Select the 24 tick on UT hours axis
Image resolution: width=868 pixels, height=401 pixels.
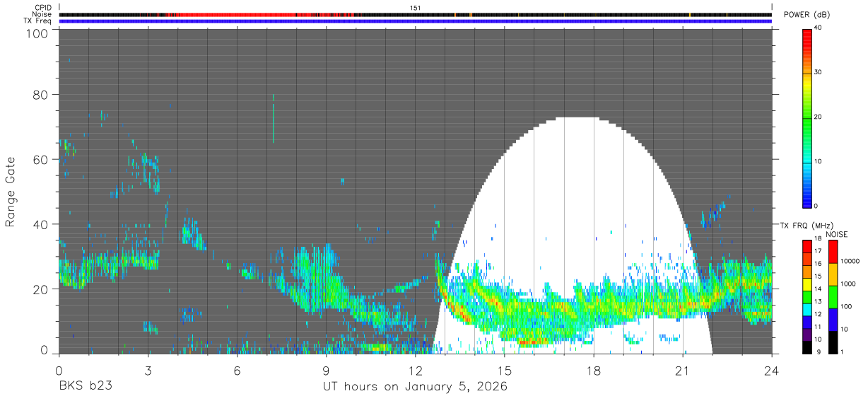(x=772, y=369)
